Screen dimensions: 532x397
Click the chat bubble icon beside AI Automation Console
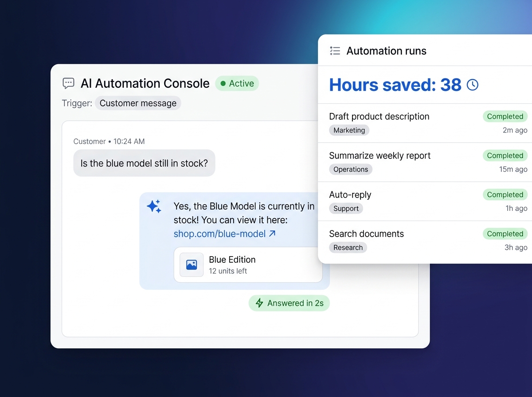point(68,83)
